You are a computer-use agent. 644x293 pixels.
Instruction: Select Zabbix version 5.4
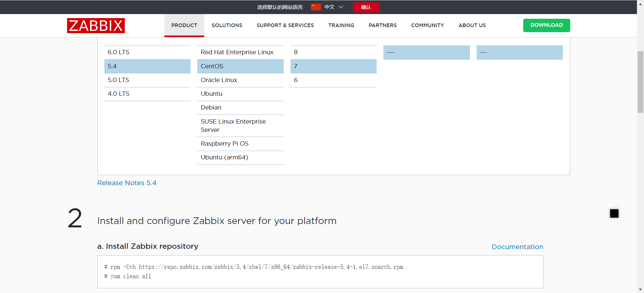pyautogui.click(x=147, y=66)
